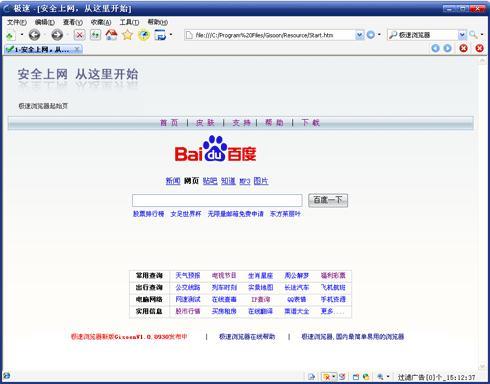490x384 pixels.
Task: Open the 编辑 menu
Action: pos(45,22)
